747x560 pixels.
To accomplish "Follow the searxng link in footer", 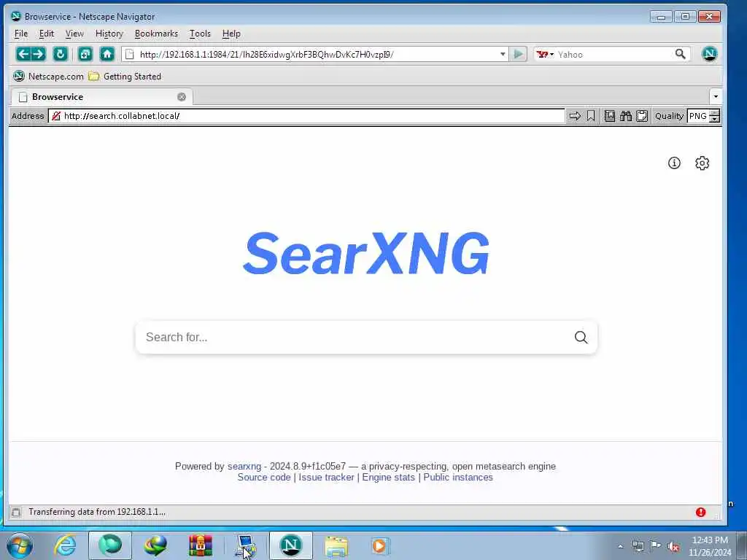I will tap(244, 466).
